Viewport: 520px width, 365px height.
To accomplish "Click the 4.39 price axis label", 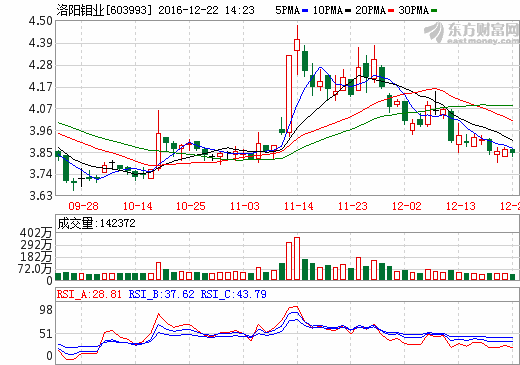I will pyautogui.click(x=41, y=43).
